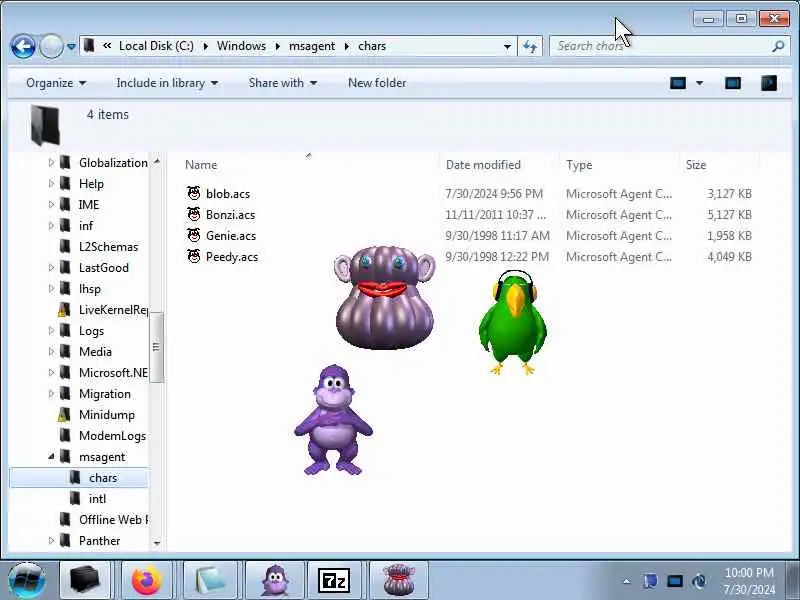Click the Help icon in toolbar
800x600 pixels.
(769, 83)
